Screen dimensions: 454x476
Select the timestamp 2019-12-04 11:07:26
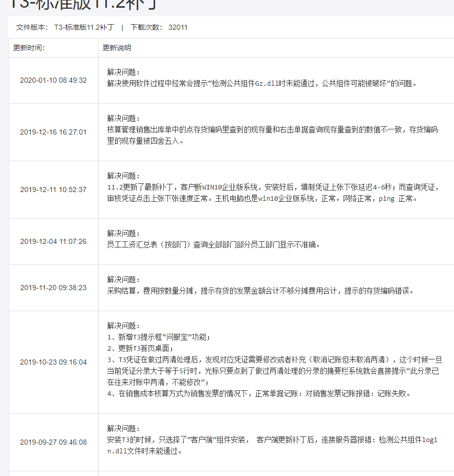[x=53, y=241]
